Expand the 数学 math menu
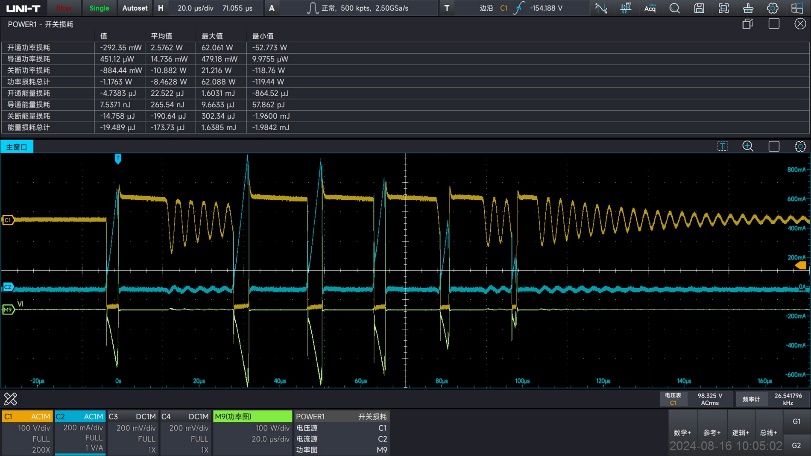Screen dimensions: 811x456 point(683,432)
